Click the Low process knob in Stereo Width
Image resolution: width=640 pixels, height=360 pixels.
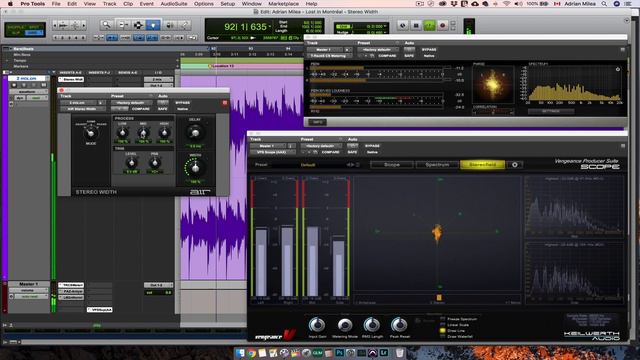tap(122, 132)
